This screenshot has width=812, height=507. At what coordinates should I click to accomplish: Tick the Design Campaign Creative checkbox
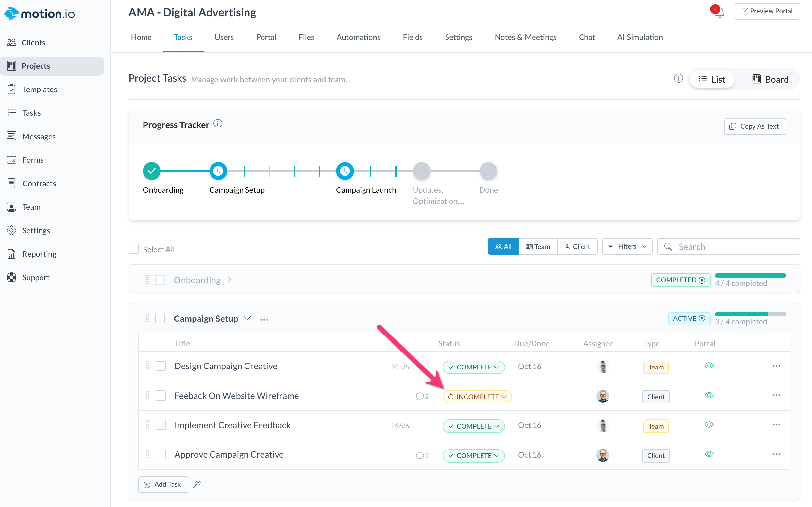point(161,366)
